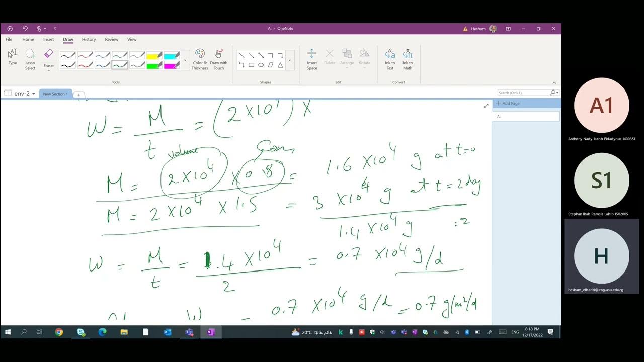Go back using OneNote back arrow

click(x=10, y=29)
